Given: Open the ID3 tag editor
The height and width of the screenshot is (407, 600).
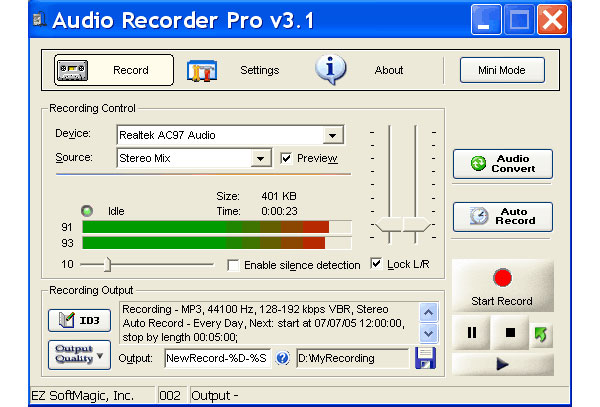Looking at the screenshot, I should click(80, 320).
